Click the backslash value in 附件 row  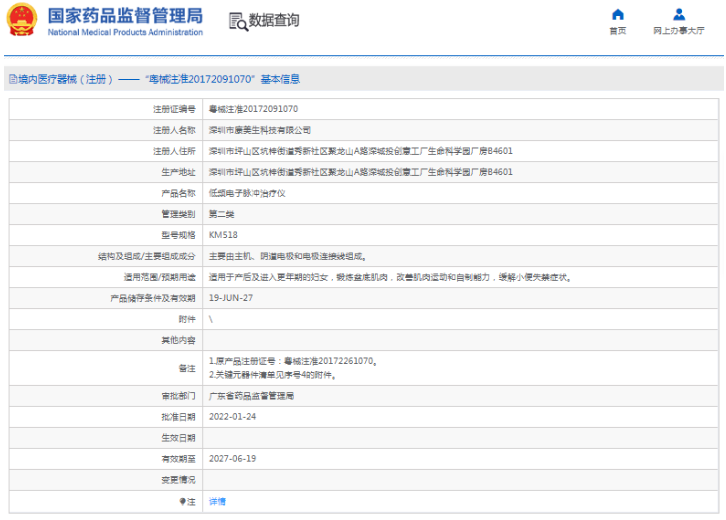211,319
